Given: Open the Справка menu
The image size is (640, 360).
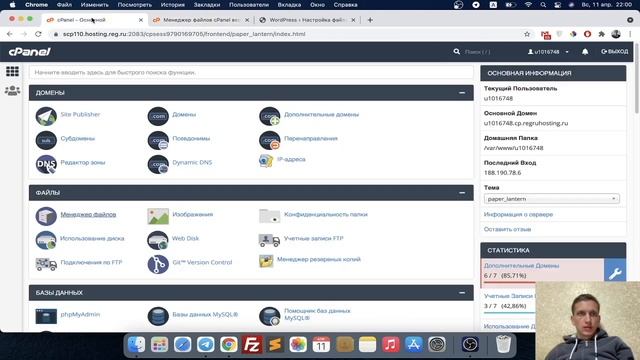Looking at the screenshot, I should point(345,5).
